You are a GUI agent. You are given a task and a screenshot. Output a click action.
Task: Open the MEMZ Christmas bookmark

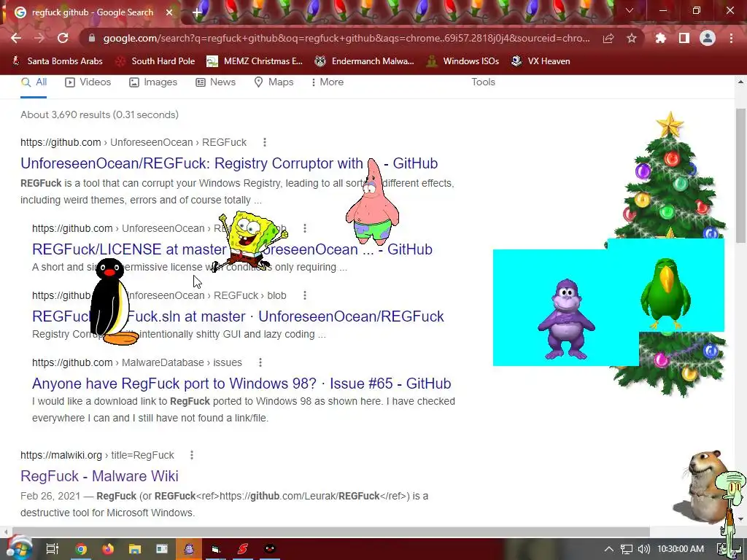(255, 61)
